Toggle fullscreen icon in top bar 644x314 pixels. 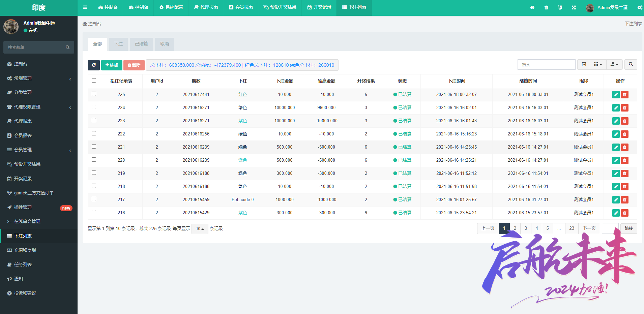[x=574, y=7]
